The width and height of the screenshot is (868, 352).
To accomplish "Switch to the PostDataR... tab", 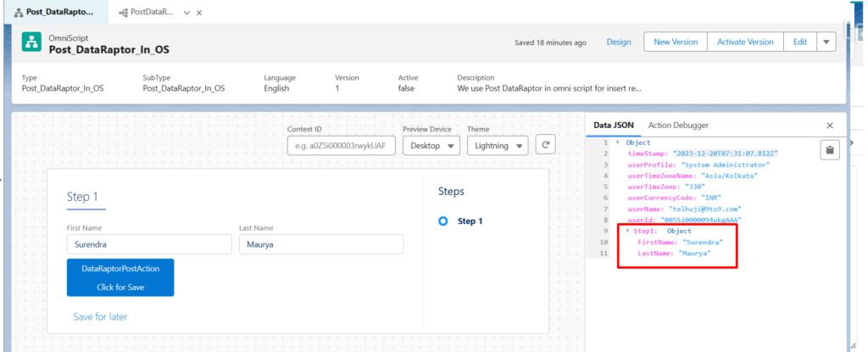I will point(147,12).
